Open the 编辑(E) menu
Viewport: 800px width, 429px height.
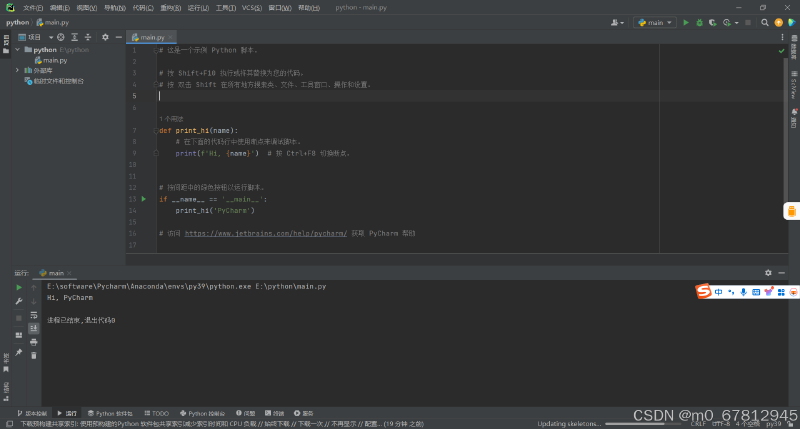pyautogui.click(x=60, y=8)
